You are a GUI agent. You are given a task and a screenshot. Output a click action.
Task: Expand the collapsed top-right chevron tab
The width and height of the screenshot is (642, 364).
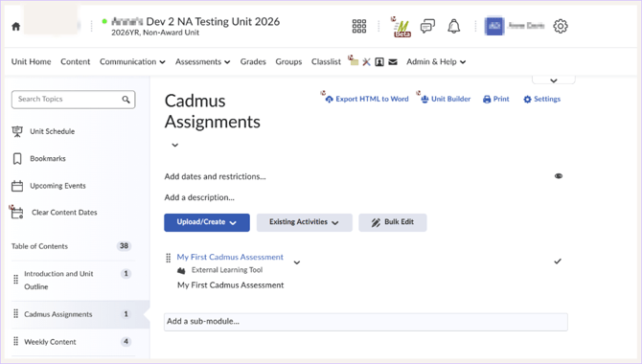(554, 80)
